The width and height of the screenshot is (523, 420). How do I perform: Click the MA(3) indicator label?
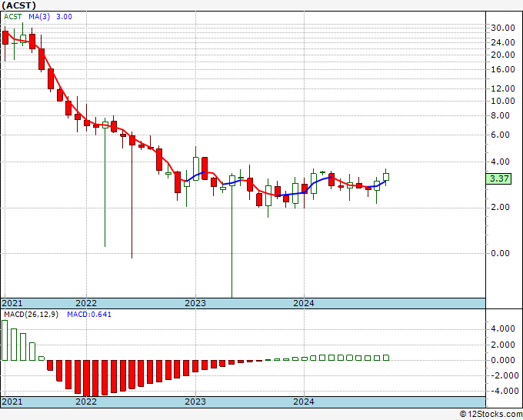click(39, 17)
